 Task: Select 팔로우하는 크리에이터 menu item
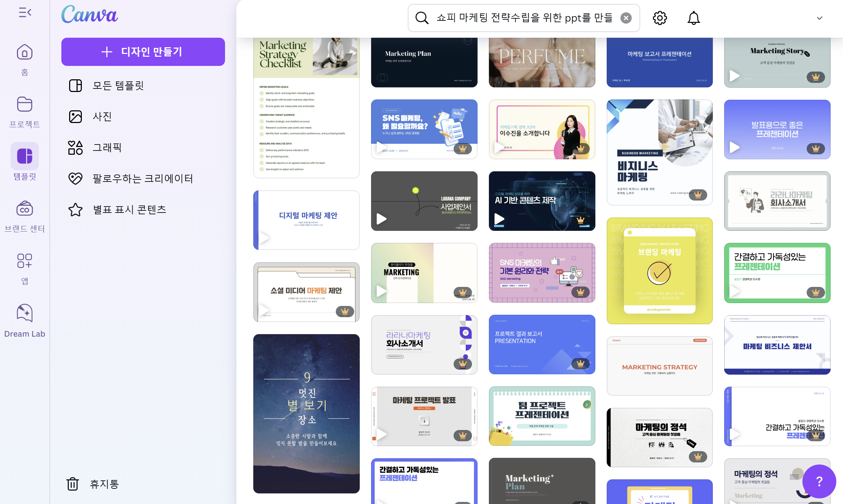(143, 179)
